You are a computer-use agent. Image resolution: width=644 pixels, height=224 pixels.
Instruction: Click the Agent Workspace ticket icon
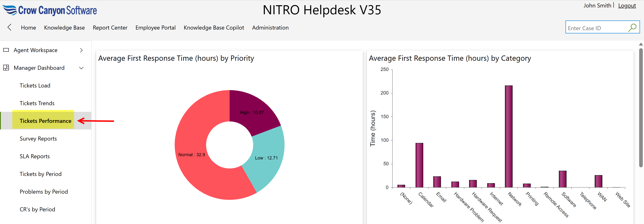click(x=6, y=50)
